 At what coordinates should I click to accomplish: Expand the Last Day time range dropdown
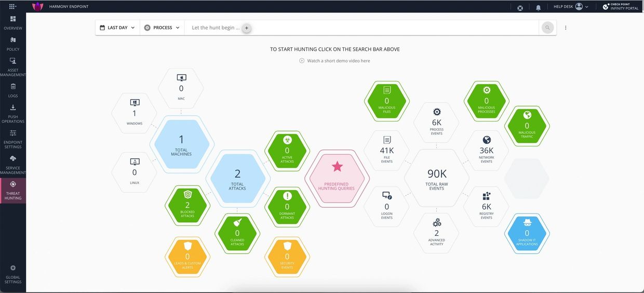(117, 28)
